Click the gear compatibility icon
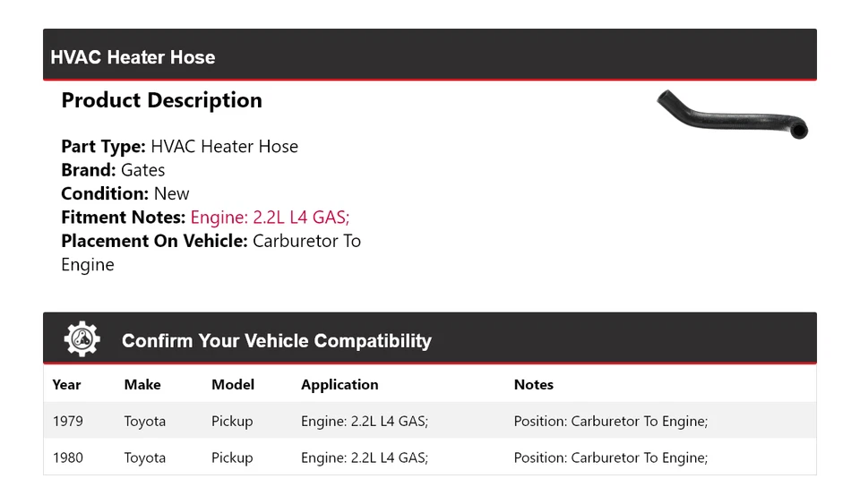860x504 pixels. [82, 339]
